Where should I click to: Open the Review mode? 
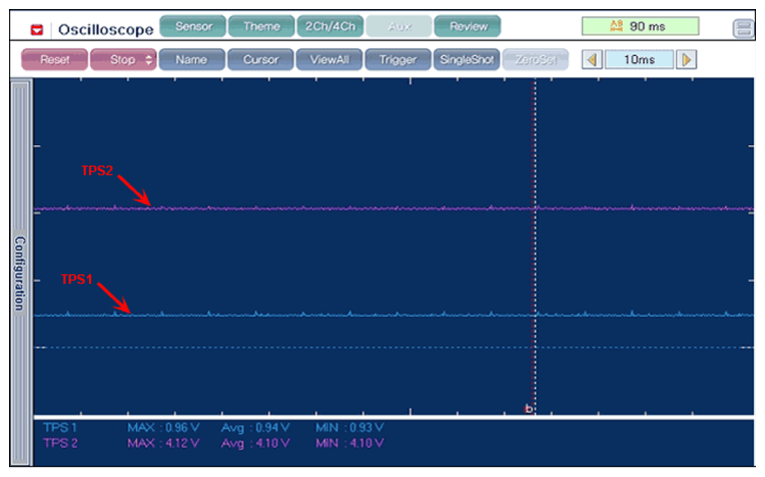tap(468, 26)
